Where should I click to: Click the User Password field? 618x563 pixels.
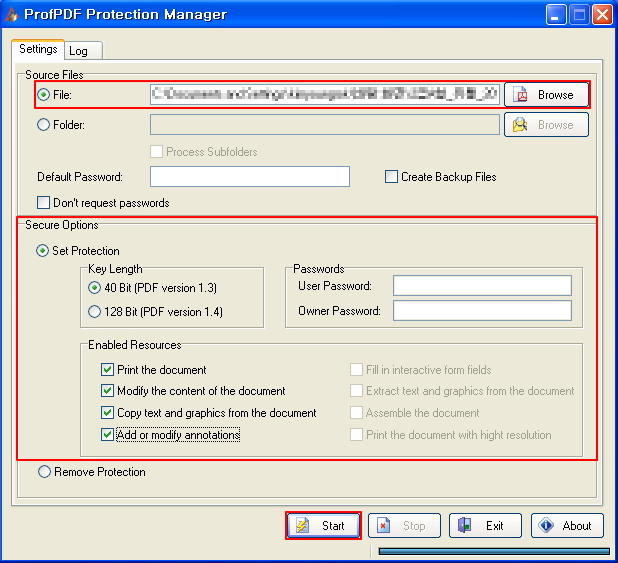coord(482,285)
